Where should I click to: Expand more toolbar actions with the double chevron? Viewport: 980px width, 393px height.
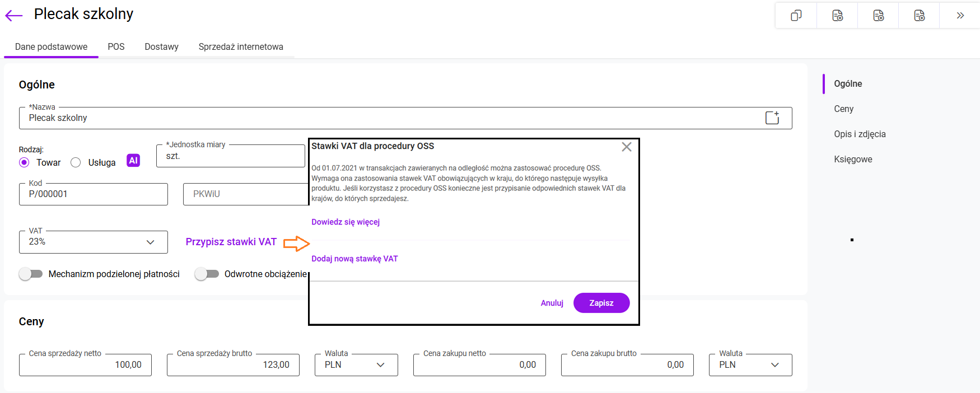click(960, 16)
